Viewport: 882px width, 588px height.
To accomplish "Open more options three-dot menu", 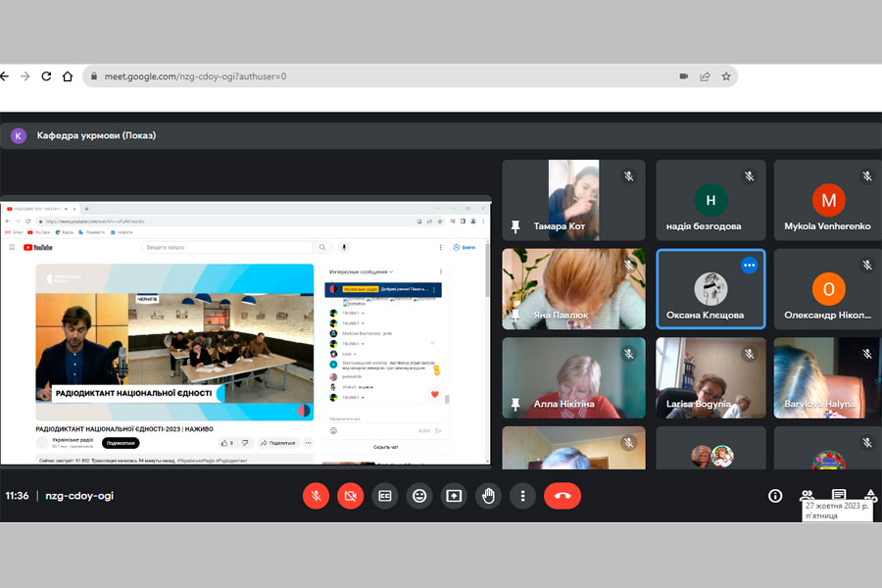I will (522, 496).
